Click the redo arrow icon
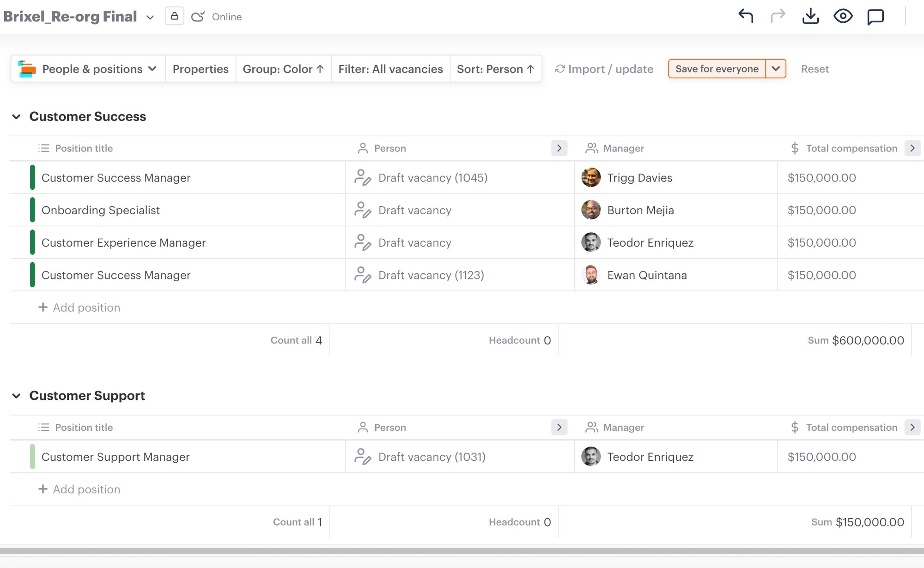924x568 pixels. click(778, 16)
